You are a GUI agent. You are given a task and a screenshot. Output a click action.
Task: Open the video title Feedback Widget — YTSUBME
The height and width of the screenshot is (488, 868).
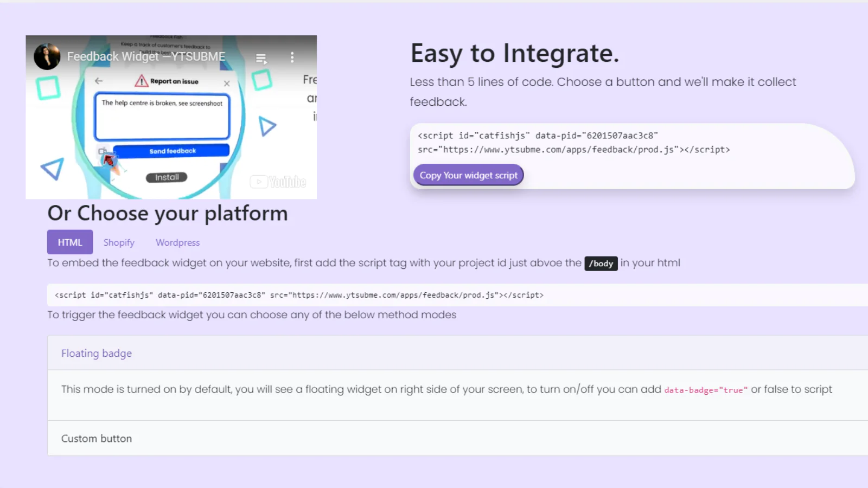(x=146, y=56)
